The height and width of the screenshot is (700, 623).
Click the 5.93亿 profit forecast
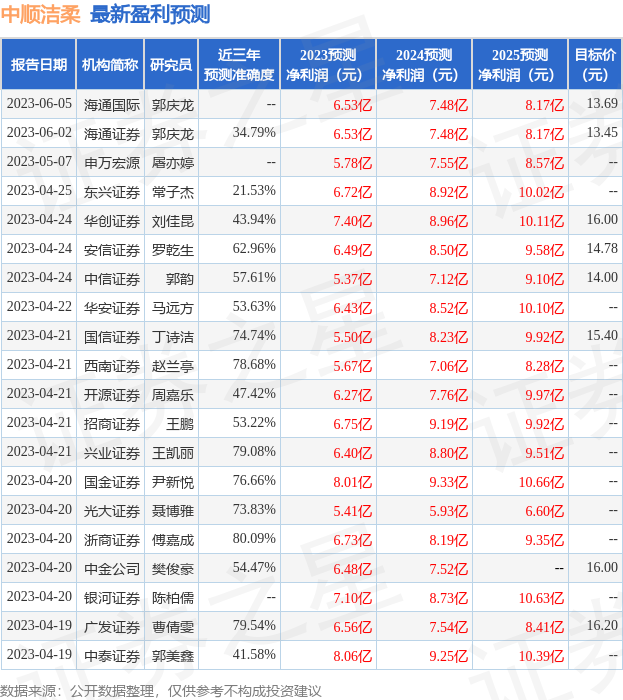[449, 511]
